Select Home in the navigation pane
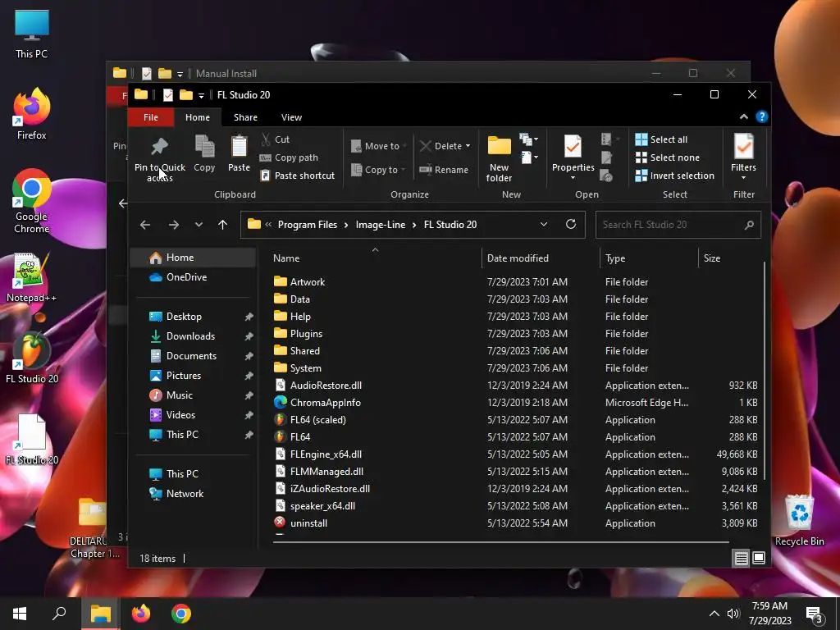This screenshot has height=630, width=840. pos(194,258)
